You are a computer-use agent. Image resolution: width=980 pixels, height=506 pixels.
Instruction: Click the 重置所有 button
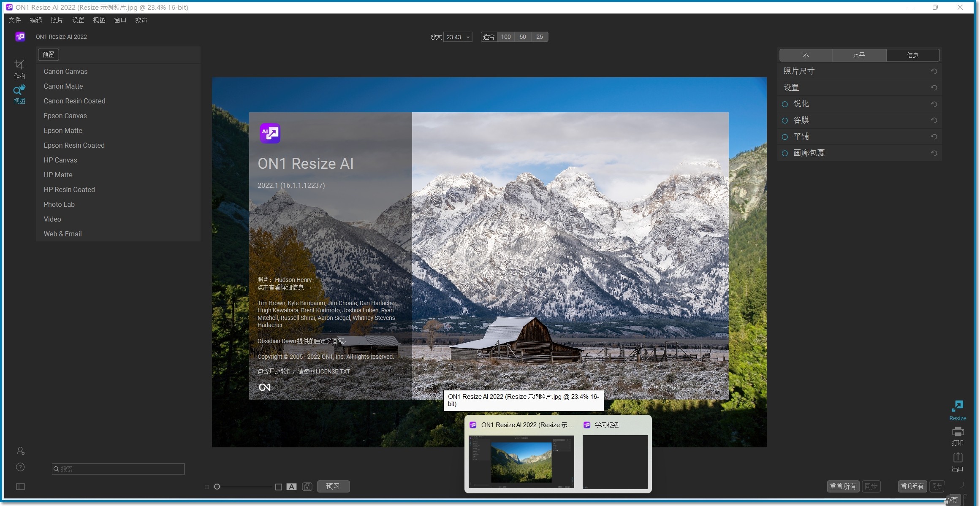click(843, 487)
